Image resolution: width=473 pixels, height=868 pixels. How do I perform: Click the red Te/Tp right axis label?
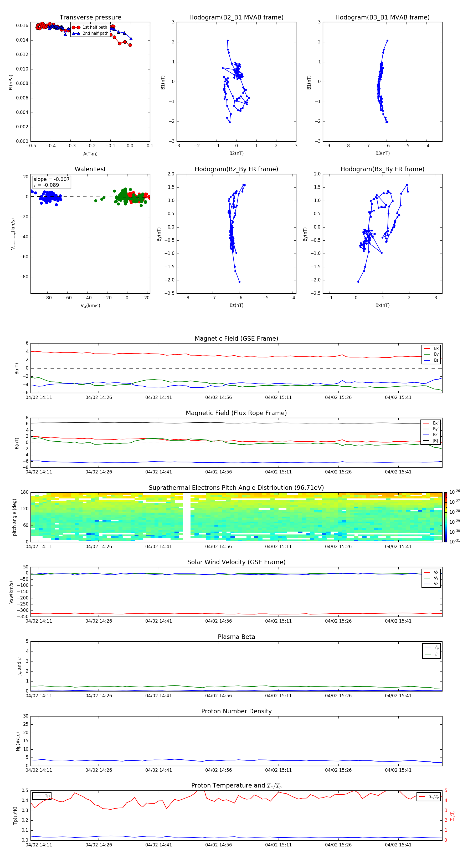[453, 815]
